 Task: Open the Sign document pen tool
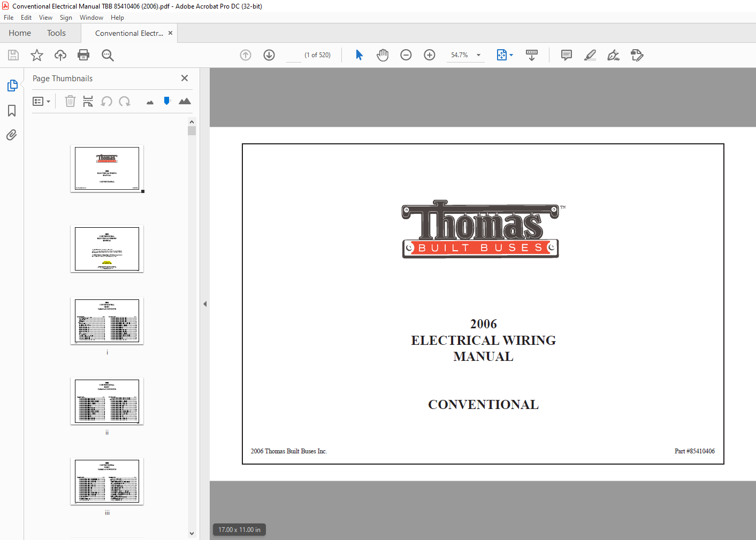(x=614, y=55)
